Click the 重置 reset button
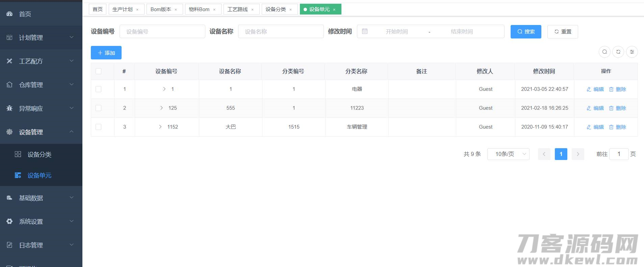 click(563, 32)
